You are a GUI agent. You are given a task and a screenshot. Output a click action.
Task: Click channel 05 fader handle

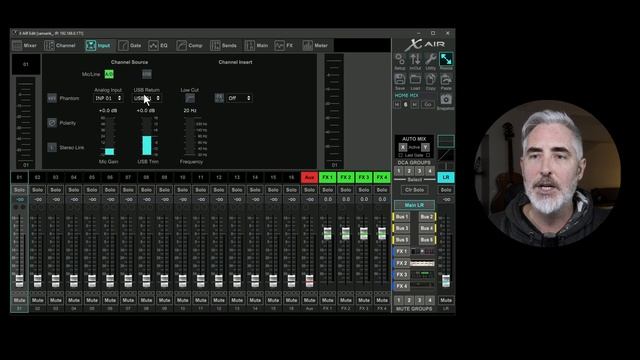click(x=91, y=280)
